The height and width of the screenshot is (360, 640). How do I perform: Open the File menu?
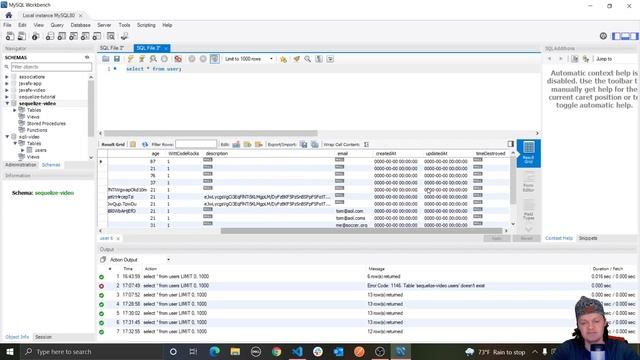[7, 25]
